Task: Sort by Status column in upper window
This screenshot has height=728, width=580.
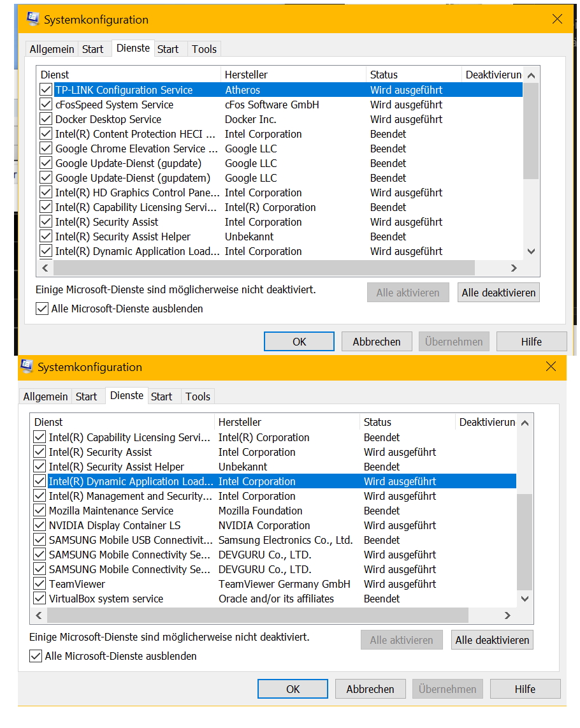Action: 414,75
